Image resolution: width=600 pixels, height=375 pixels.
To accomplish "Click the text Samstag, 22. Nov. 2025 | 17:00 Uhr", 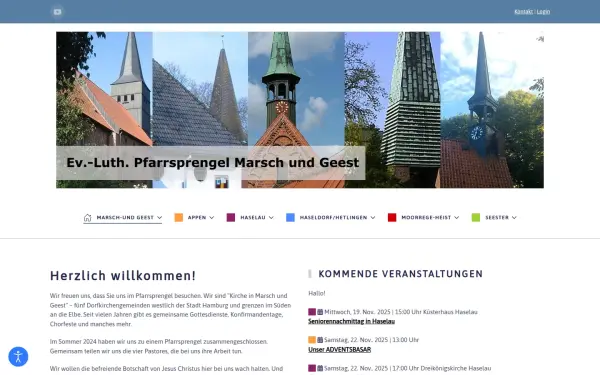I will pyautogui.click(x=372, y=368).
